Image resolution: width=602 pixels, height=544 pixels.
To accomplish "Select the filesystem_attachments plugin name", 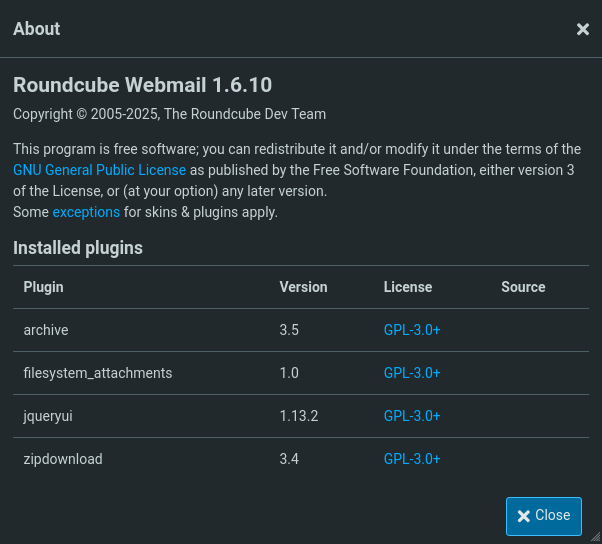I will pos(98,373).
